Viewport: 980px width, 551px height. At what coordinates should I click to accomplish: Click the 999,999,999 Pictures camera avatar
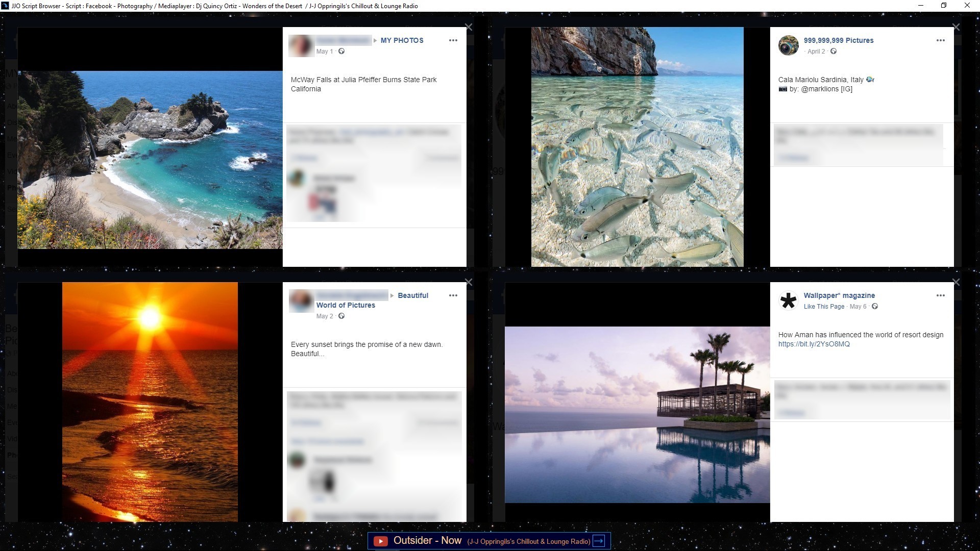pos(788,45)
